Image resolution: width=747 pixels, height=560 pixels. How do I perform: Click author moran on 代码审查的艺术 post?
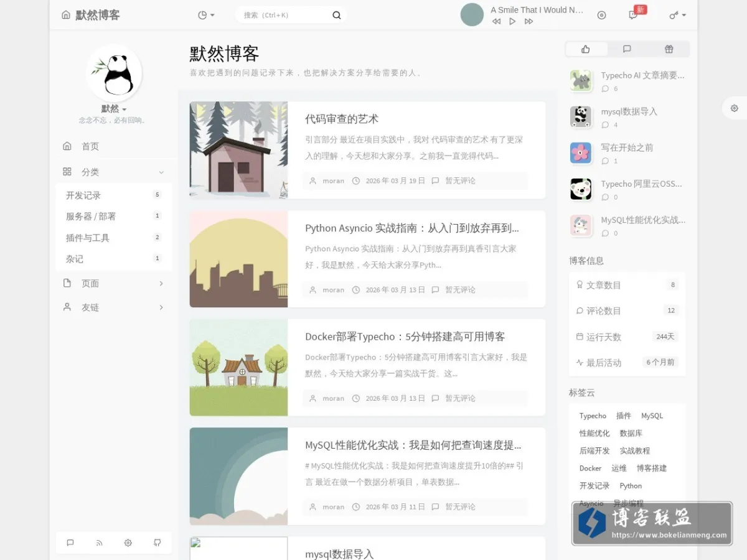[x=333, y=181]
